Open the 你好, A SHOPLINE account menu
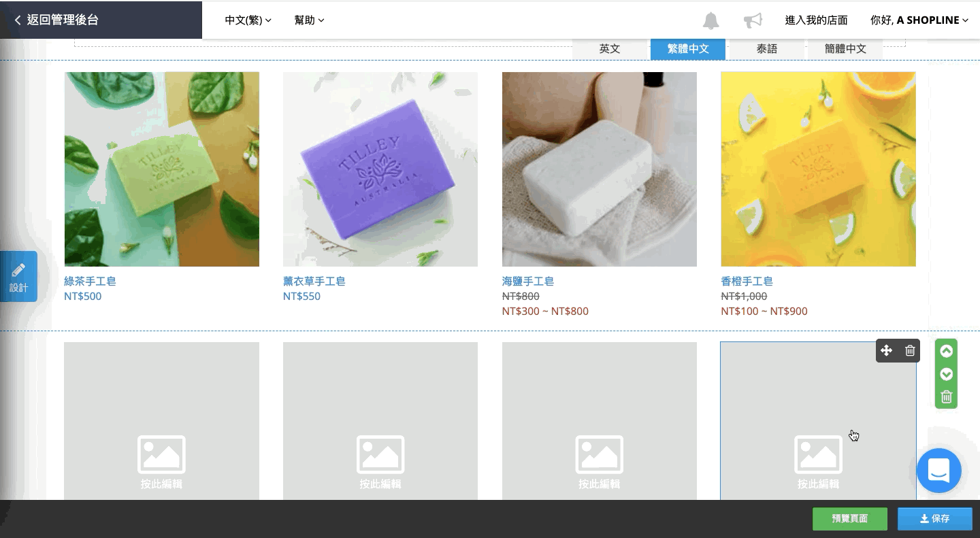Screen dimensions: 980x538 click(919, 20)
